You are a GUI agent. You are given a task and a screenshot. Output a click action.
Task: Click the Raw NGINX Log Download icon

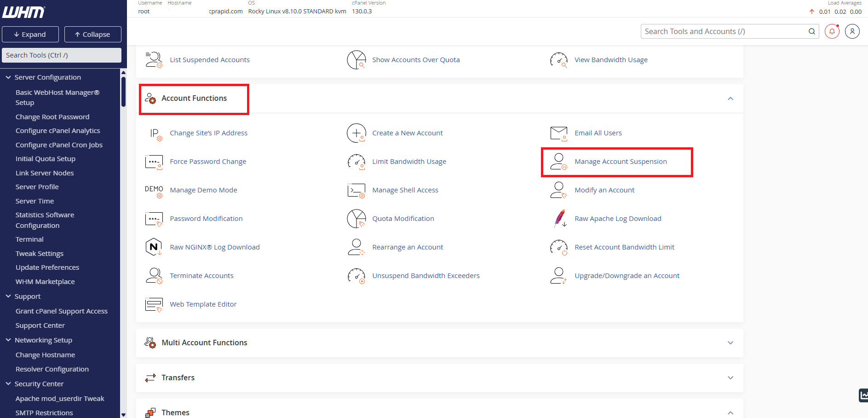tap(154, 247)
